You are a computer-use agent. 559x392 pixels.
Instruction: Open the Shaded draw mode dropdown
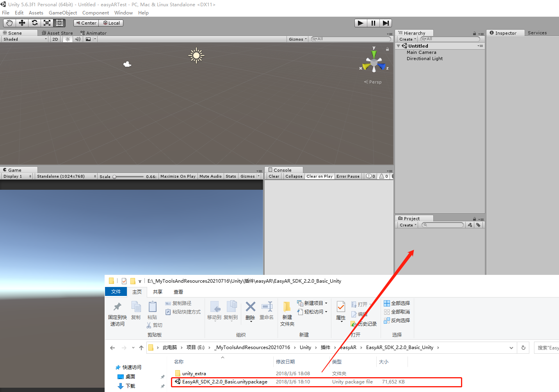click(25, 39)
